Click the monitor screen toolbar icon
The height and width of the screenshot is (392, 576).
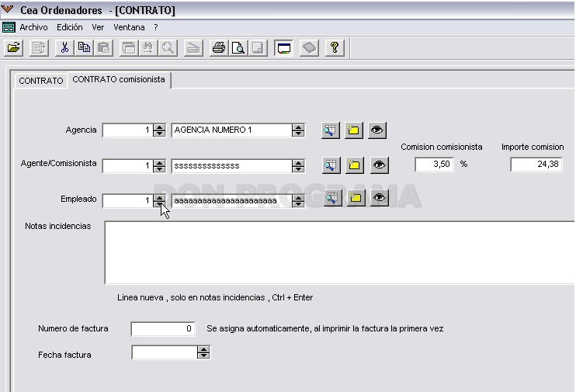pyautogui.click(x=283, y=48)
